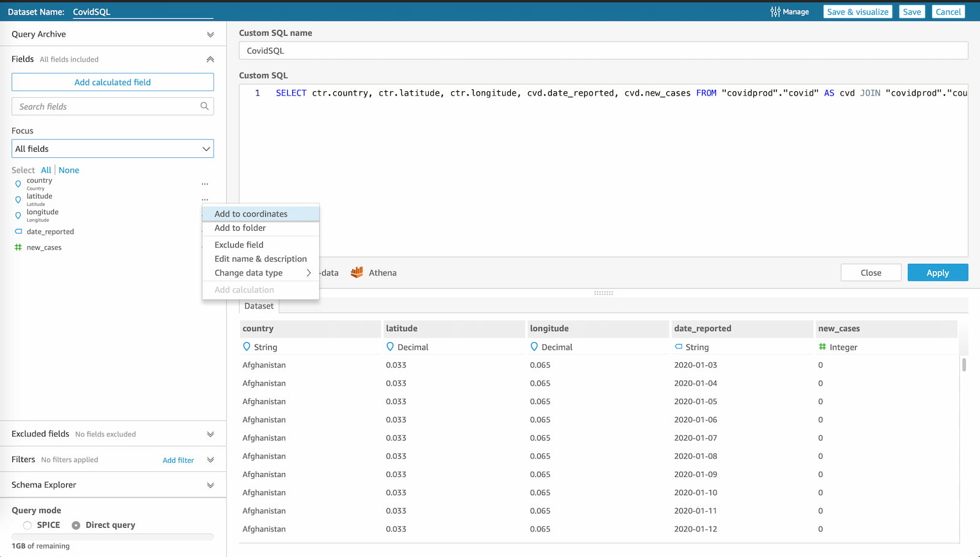Image resolution: width=980 pixels, height=557 pixels.
Task: Click the Apply button
Action: [x=937, y=272]
